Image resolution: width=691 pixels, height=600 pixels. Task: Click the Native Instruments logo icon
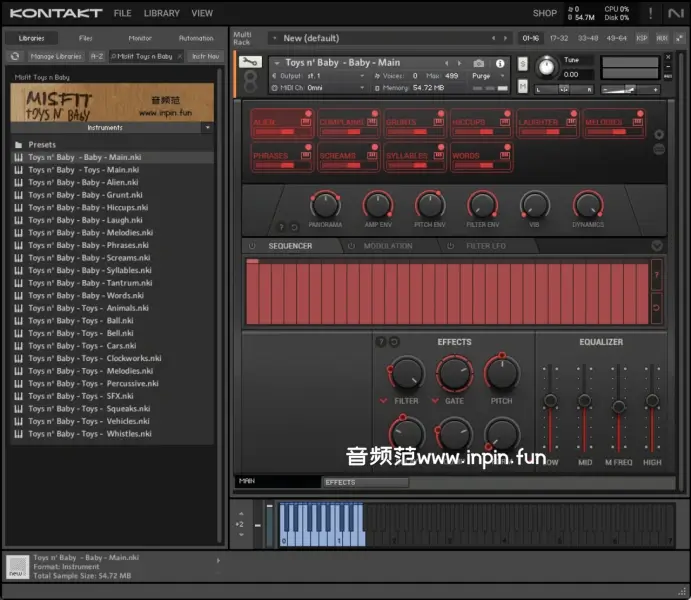coord(675,13)
